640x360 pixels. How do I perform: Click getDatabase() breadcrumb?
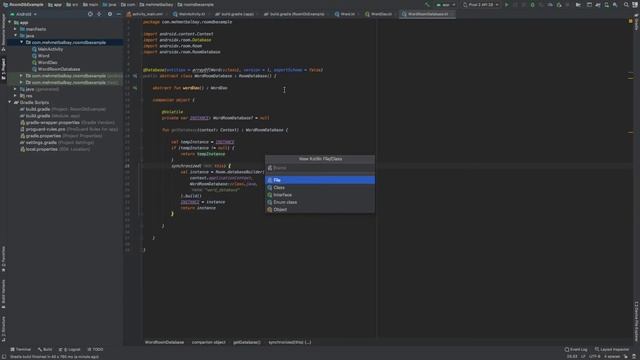tap(247, 342)
